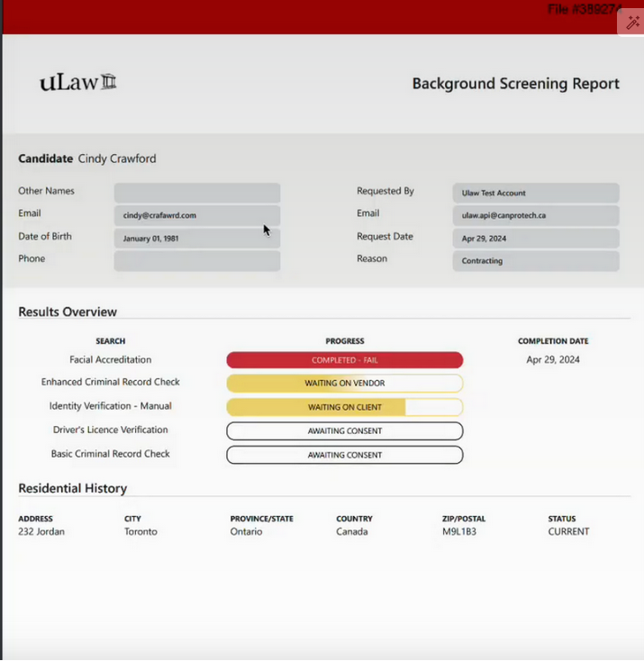Select Enhanced Criminal Record Check label
This screenshot has height=661, width=644.
point(110,382)
